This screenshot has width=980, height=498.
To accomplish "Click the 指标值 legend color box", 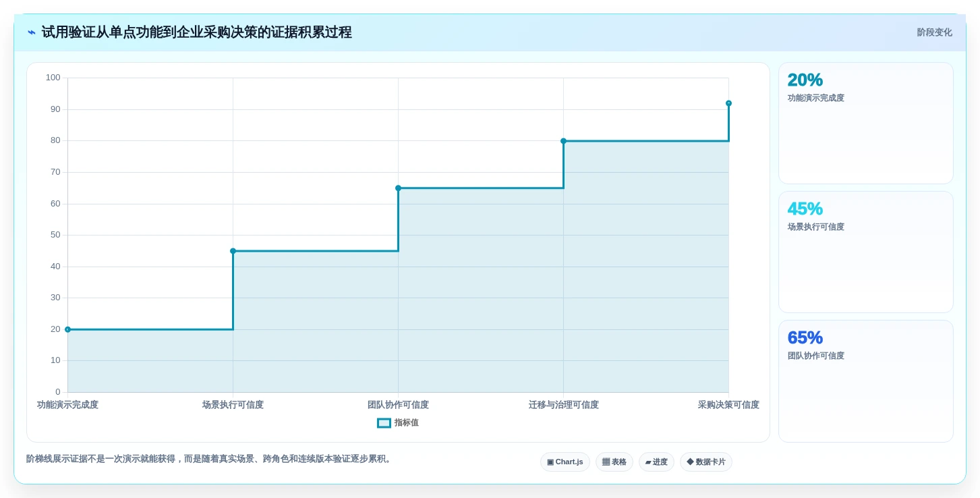I will tap(384, 423).
